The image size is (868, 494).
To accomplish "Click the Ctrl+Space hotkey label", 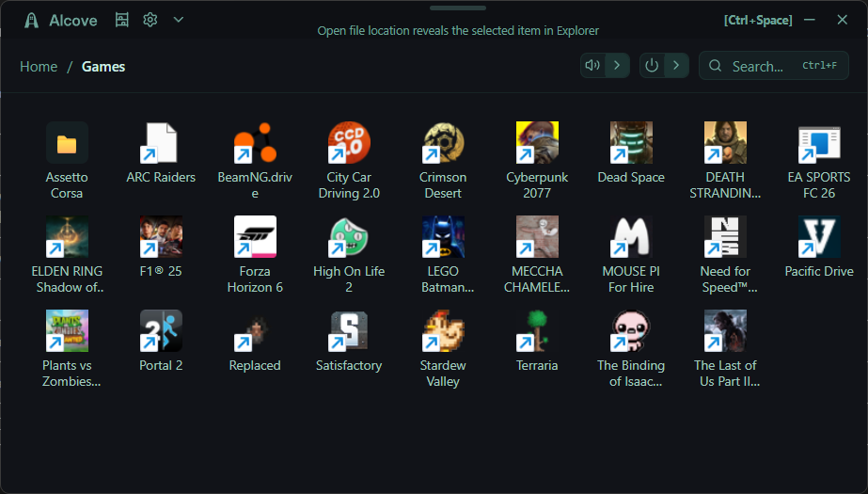I will pos(758,21).
